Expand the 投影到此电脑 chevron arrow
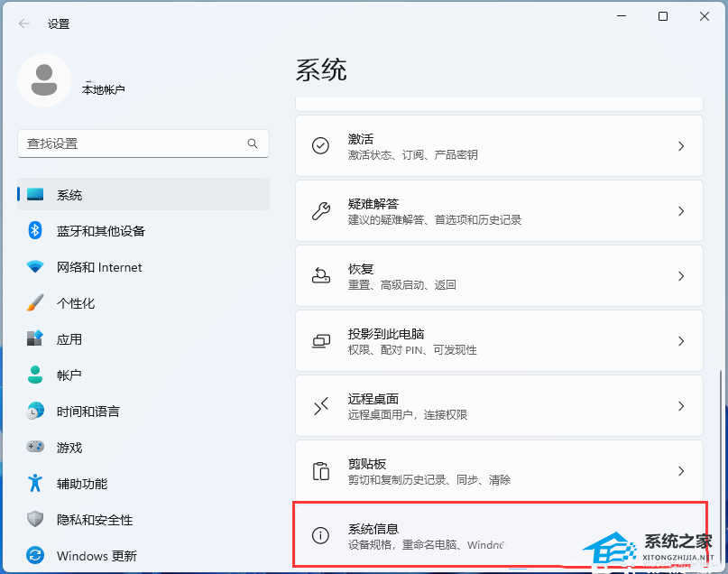 (681, 341)
